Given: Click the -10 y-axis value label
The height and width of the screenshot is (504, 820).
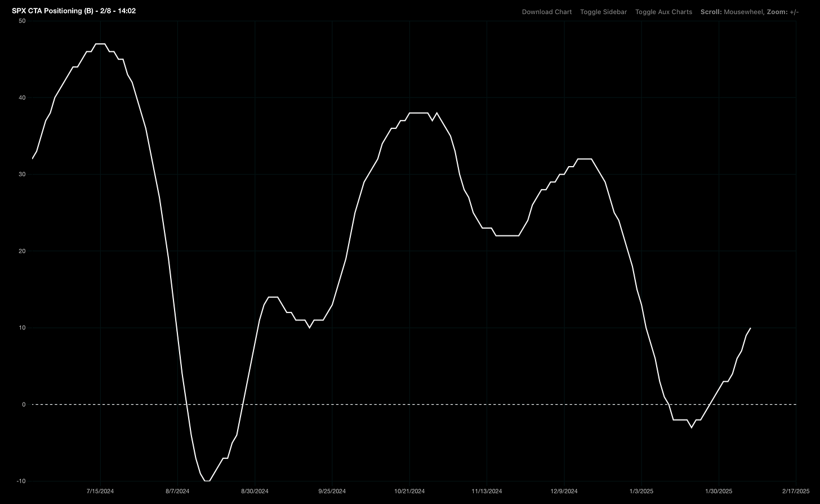Looking at the screenshot, I should 21,481.
